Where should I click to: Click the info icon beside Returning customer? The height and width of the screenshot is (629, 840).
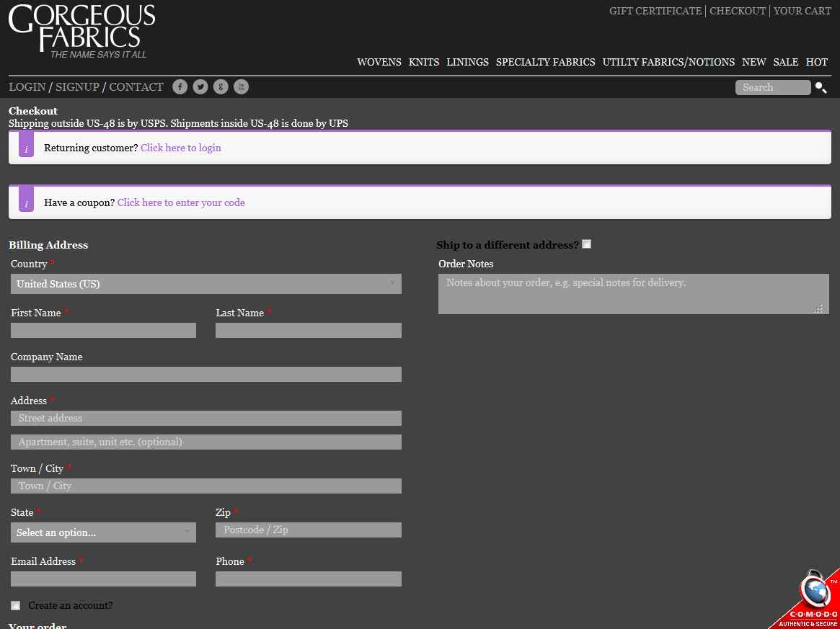(27, 146)
